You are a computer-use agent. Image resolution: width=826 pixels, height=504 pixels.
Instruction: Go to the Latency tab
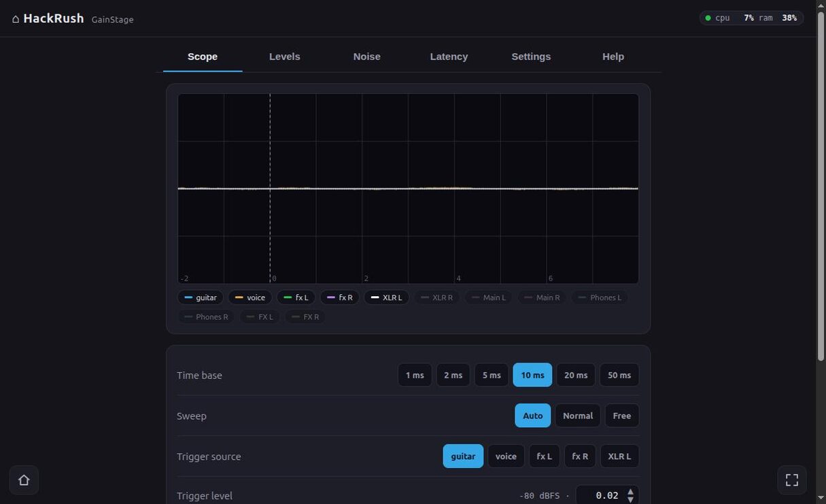click(449, 56)
